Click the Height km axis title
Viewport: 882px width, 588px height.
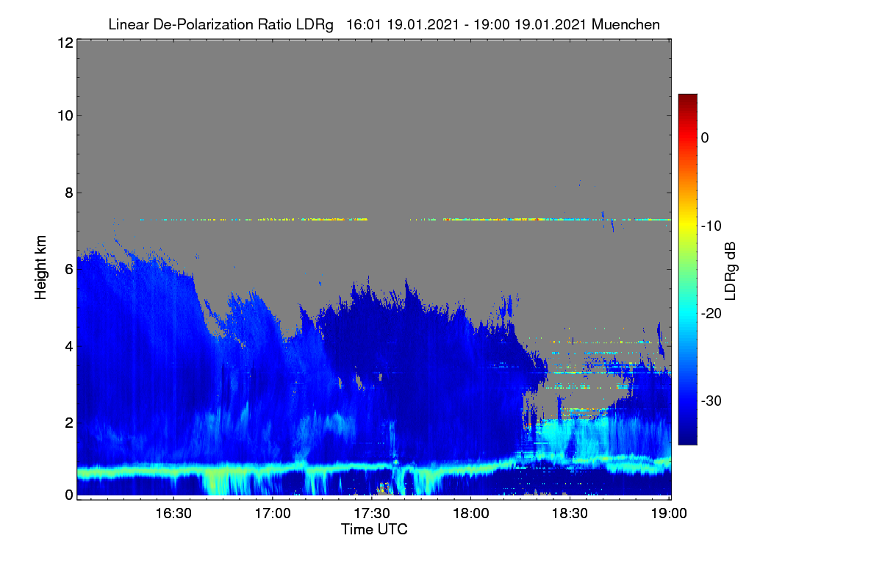[41, 268]
